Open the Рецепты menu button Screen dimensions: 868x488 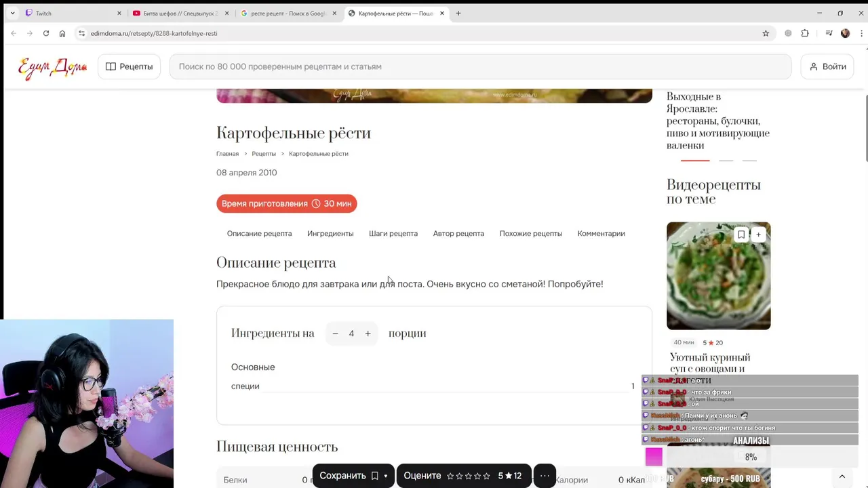129,66
